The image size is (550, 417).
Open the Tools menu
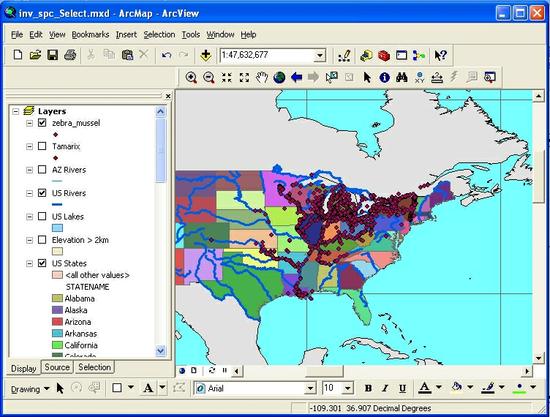pyautogui.click(x=191, y=35)
